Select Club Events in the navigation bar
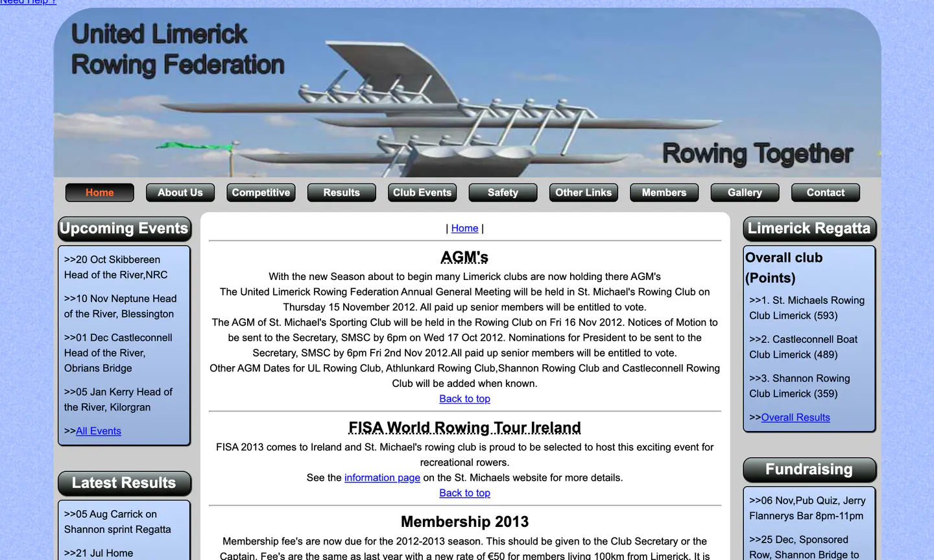Viewport: 934px width, 560px height. tap(422, 192)
